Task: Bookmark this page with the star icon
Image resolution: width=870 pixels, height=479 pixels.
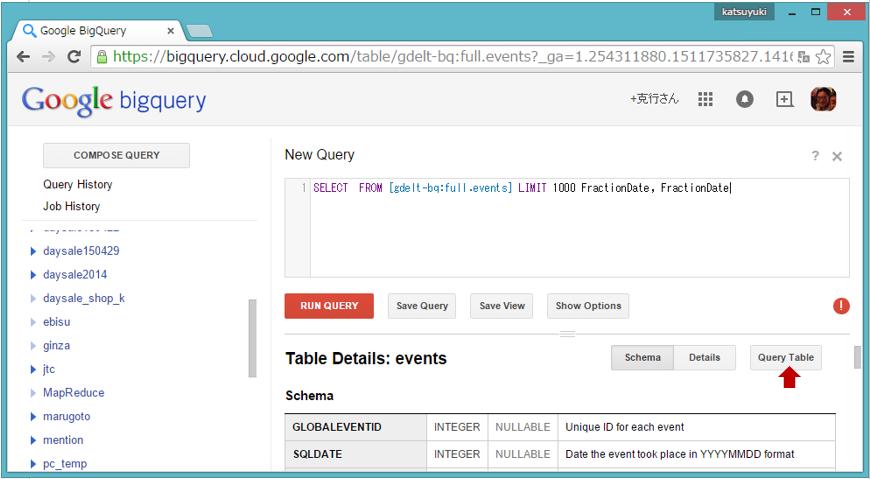Action: (823, 57)
